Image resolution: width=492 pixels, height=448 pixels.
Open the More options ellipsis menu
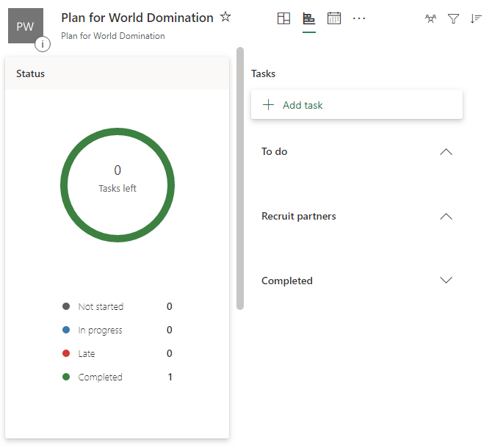pos(359,18)
